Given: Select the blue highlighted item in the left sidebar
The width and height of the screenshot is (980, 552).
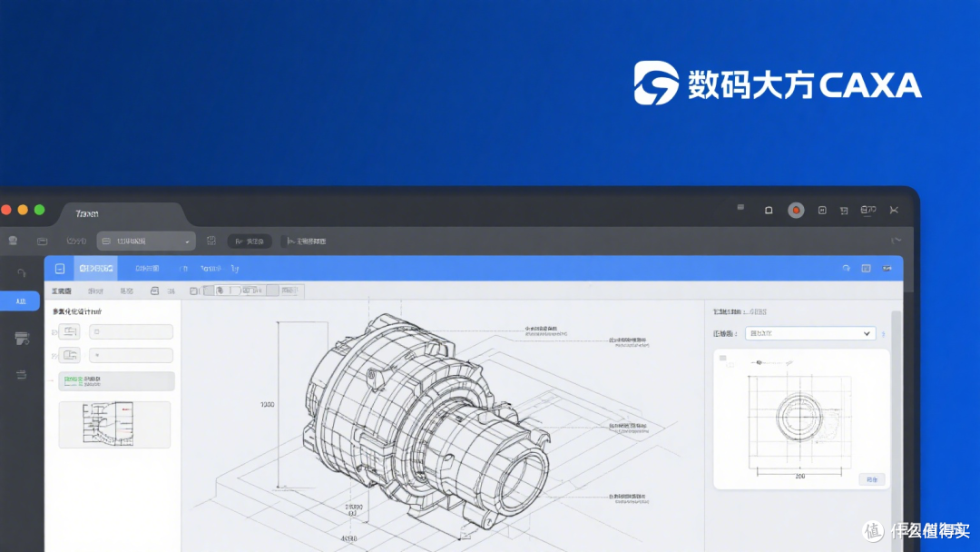Looking at the screenshot, I should click(20, 301).
